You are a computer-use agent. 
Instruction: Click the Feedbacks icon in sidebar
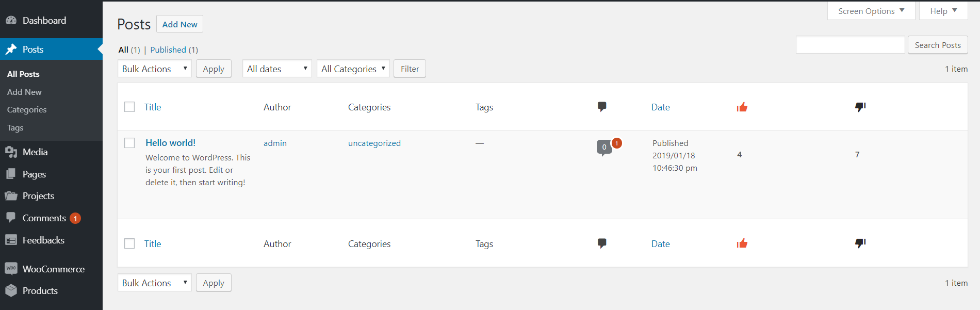[11, 240]
